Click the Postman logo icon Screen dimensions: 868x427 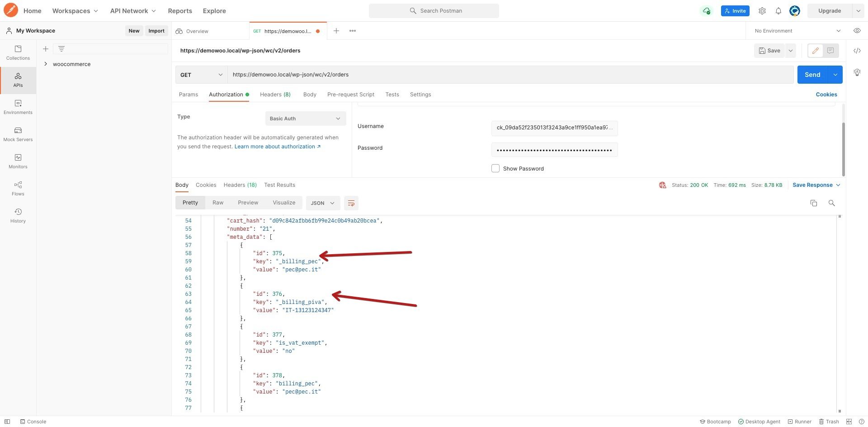point(11,10)
